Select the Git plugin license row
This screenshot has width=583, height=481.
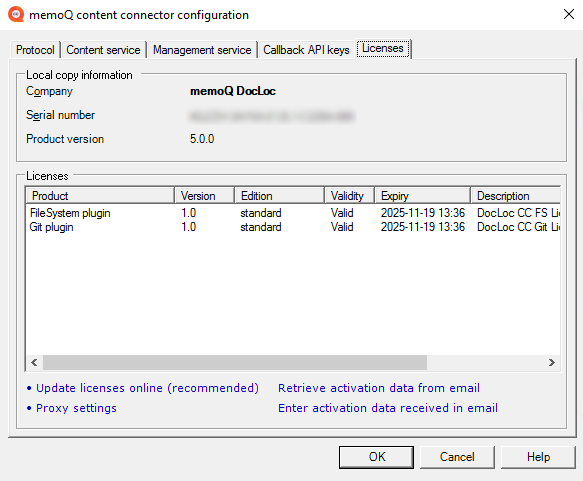click(293, 227)
